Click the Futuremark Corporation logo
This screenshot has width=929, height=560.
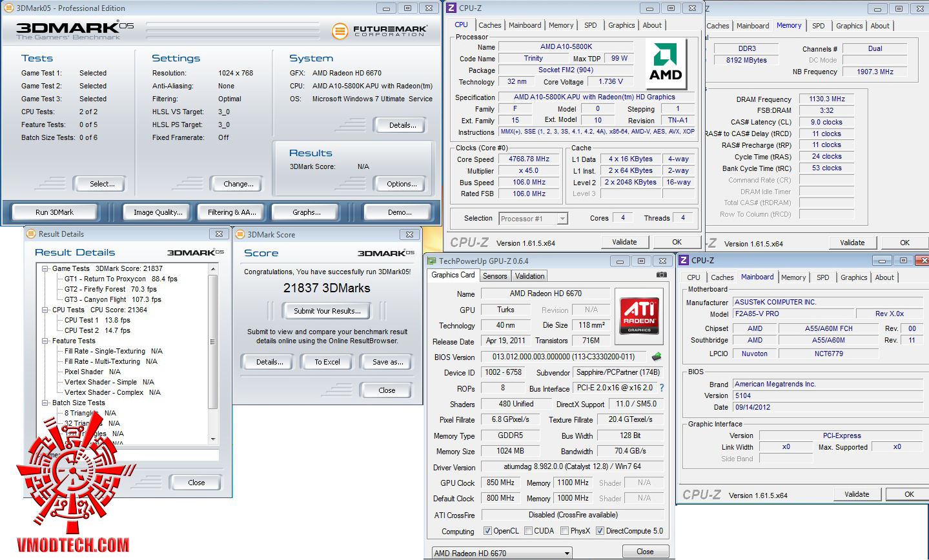coord(379,30)
